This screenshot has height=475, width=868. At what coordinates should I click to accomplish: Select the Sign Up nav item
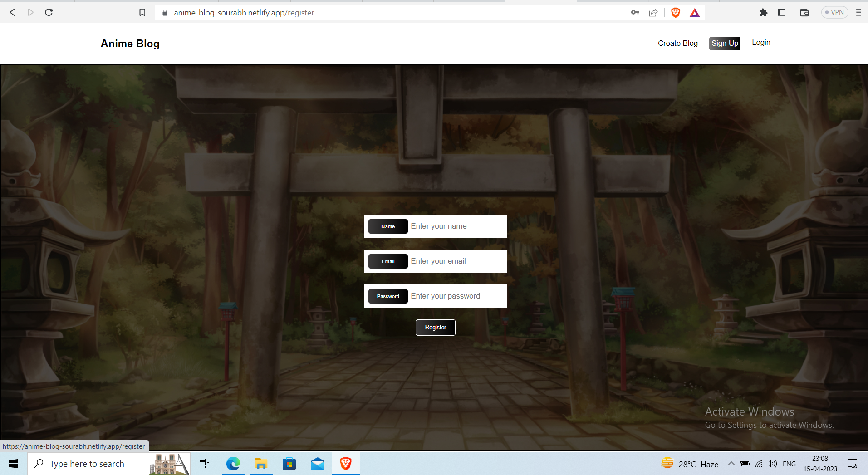point(725,43)
